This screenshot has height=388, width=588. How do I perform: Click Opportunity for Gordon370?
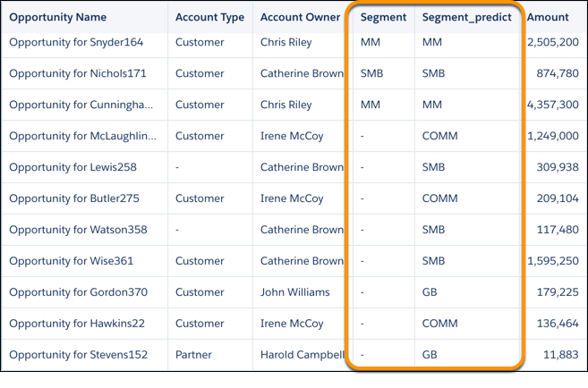click(x=79, y=292)
